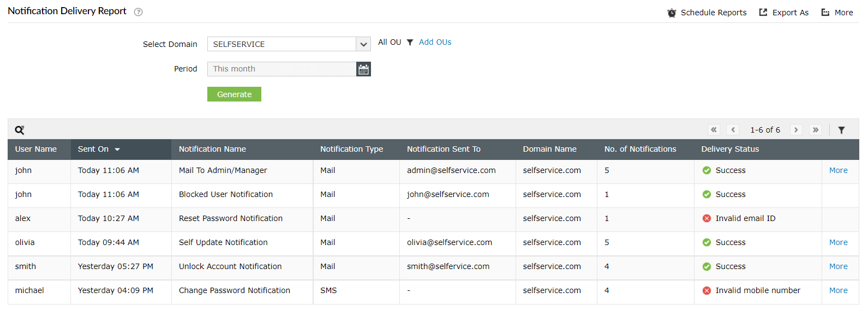Click the help icon beside report title
The height and width of the screenshot is (316, 868).
(139, 12)
